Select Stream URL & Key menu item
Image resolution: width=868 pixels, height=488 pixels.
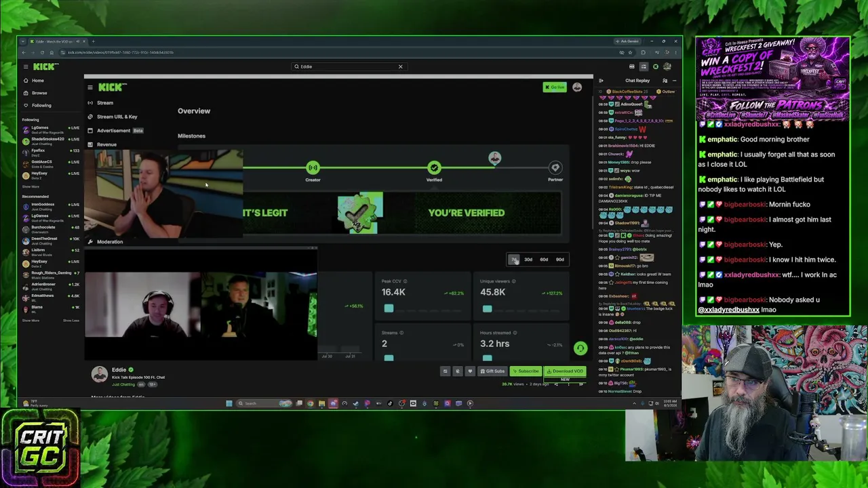point(113,117)
